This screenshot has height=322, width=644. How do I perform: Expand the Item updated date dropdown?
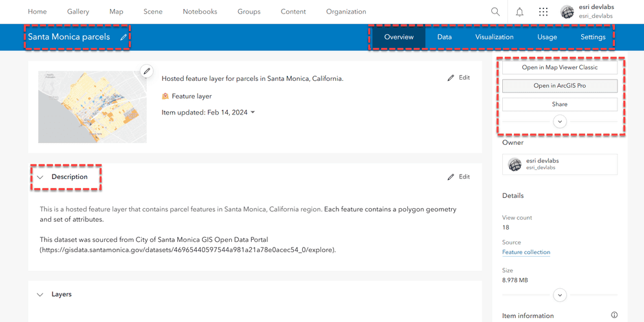click(x=253, y=113)
